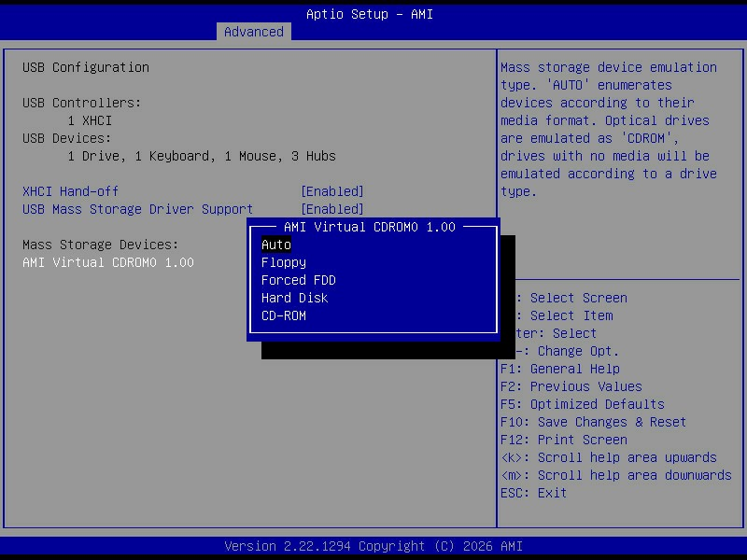Click F10: Save Changes & Reset hint
Image resolution: width=747 pixels, height=560 pixels.
pyautogui.click(x=593, y=422)
